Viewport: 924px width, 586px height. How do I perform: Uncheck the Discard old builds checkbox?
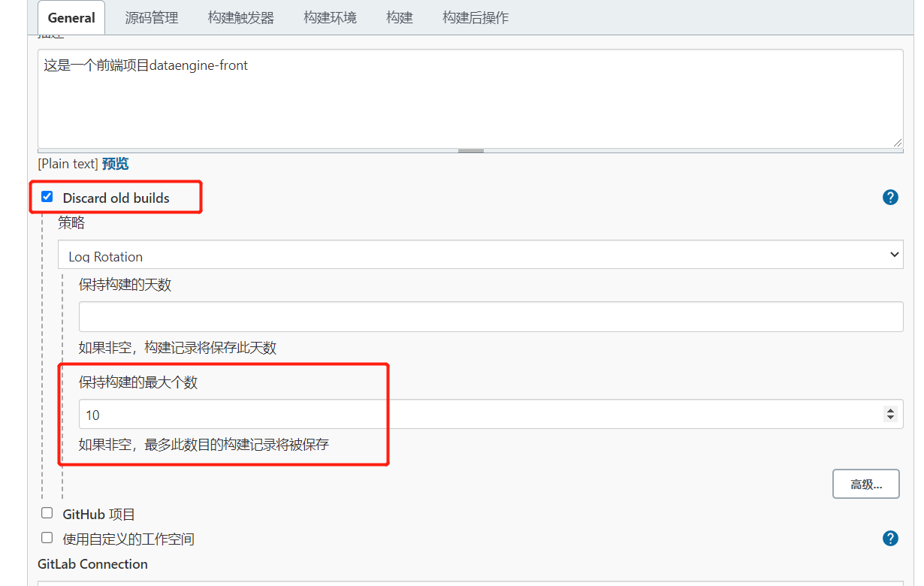[x=47, y=197]
